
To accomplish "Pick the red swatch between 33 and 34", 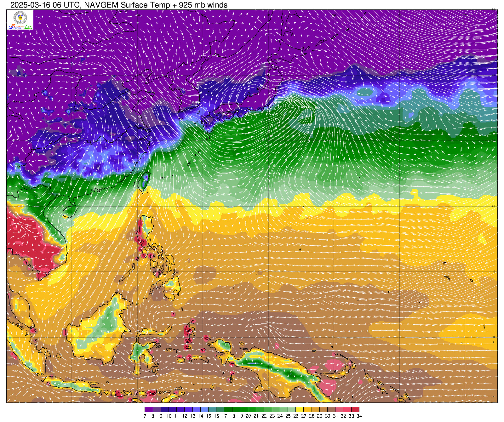I will 355,409.
